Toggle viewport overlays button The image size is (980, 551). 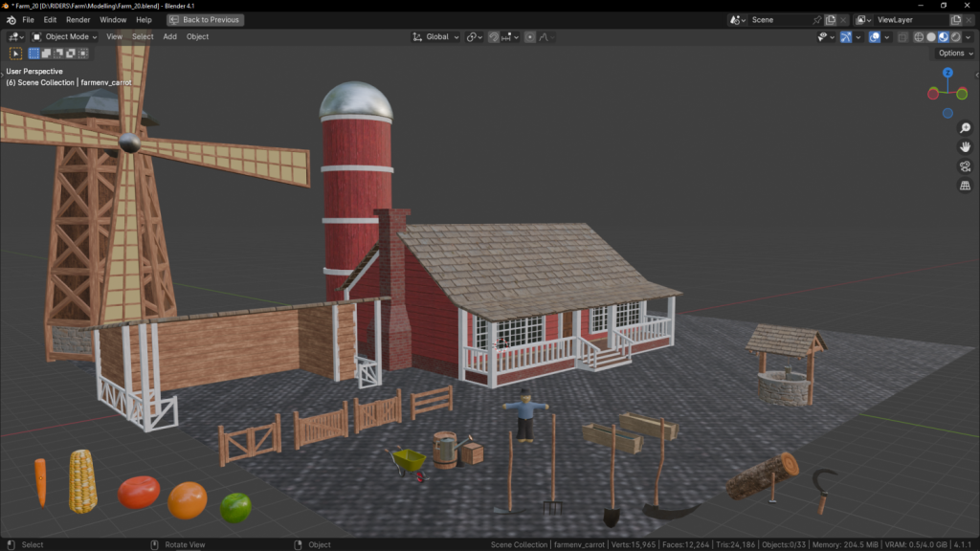[875, 37]
